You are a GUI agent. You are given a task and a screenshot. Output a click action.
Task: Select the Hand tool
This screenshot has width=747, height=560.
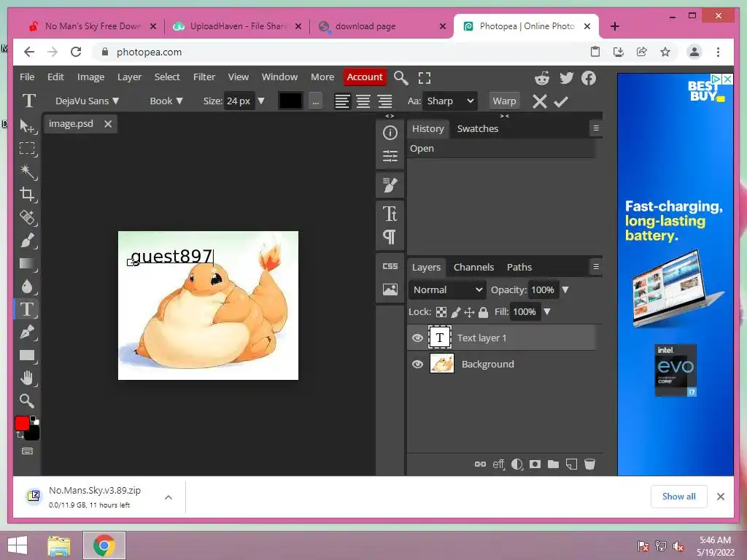click(x=27, y=378)
